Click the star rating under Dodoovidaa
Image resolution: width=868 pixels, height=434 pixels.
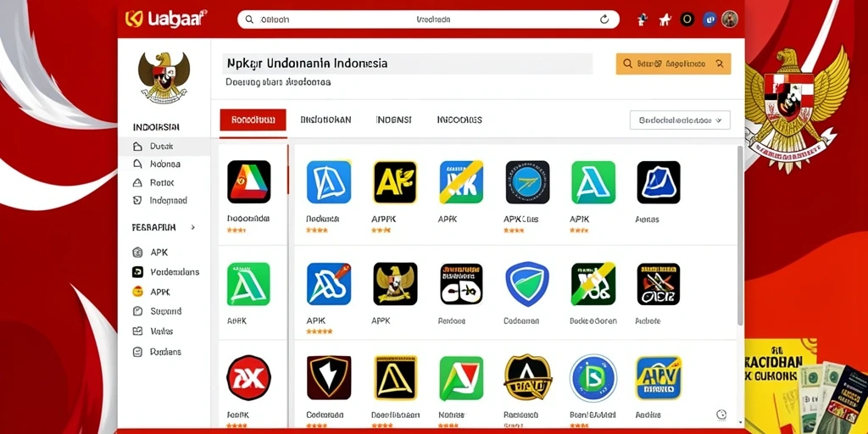click(x=236, y=230)
